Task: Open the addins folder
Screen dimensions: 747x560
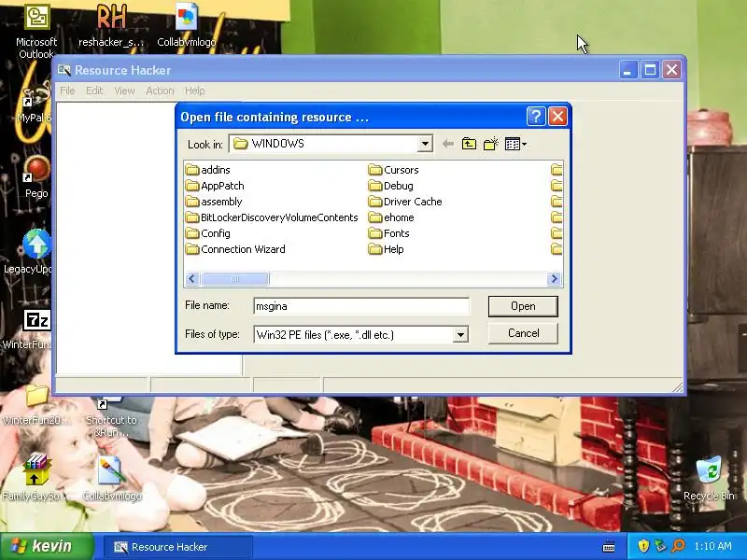Action: click(207, 170)
